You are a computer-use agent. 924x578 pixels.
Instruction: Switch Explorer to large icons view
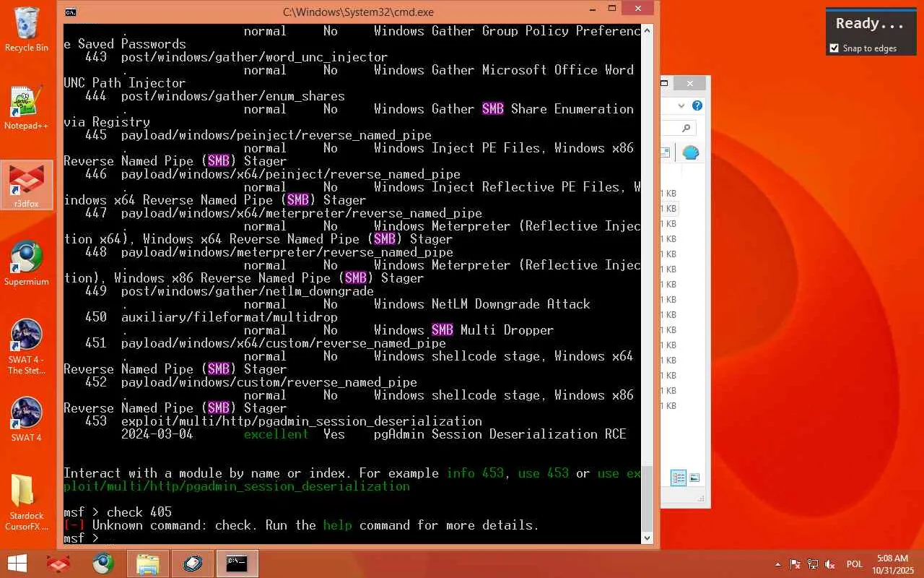click(694, 478)
